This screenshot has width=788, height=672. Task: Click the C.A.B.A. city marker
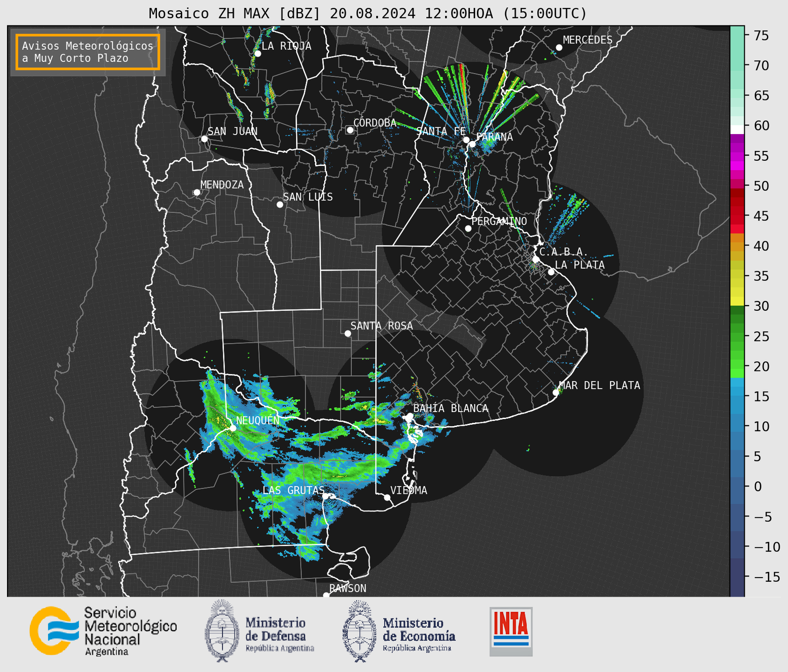coord(536,259)
